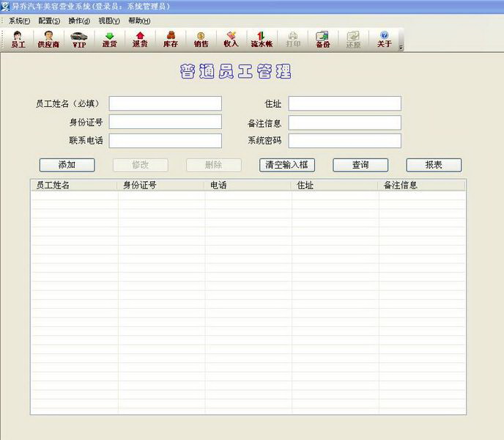Open the 流水帐 ledger toolbar icon
The image size is (504, 440).
click(262, 40)
